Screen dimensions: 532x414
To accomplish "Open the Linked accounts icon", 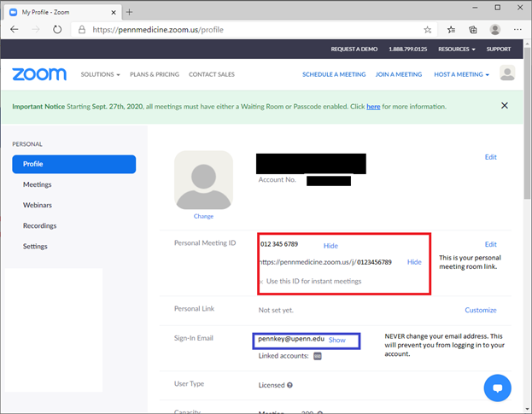I will (x=317, y=356).
